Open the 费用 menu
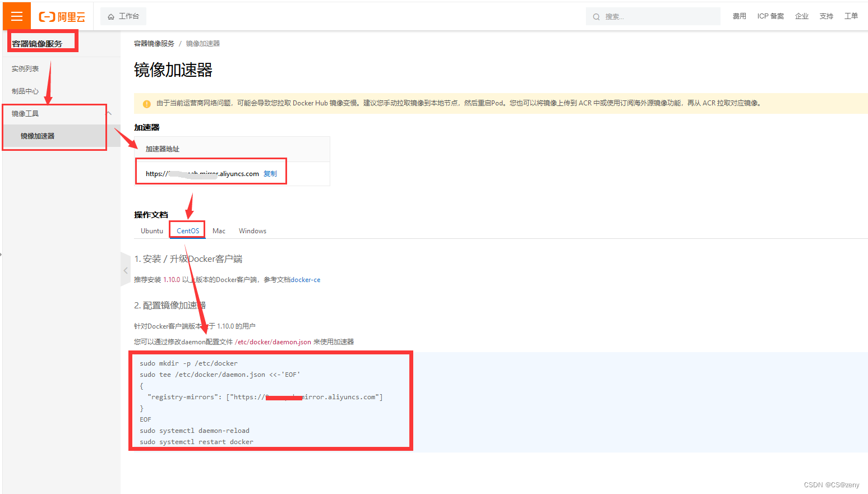 pos(739,16)
